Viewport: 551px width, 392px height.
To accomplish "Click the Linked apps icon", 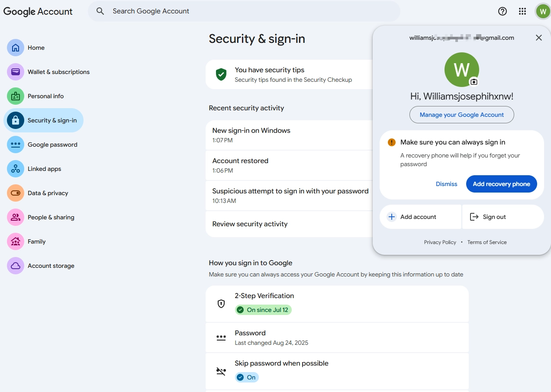I will (16, 169).
